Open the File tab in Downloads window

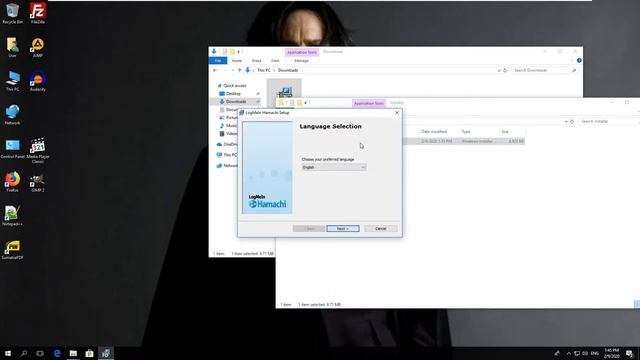point(218,60)
